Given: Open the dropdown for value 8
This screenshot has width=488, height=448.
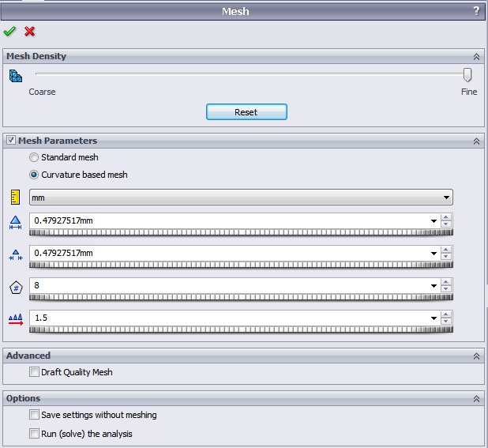Looking at the screenshot, I should click(x=434, y=286).
